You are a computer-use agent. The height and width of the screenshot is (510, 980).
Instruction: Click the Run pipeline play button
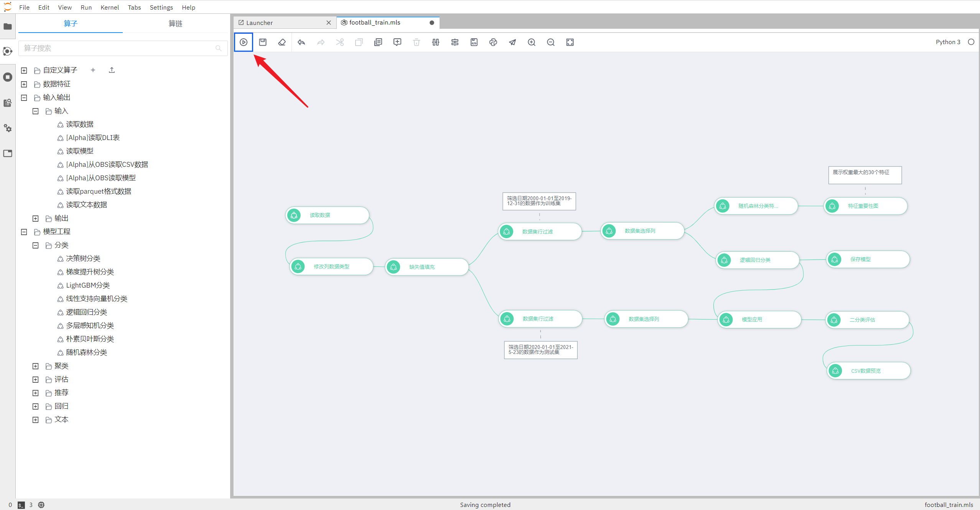[x=244, y=42]
